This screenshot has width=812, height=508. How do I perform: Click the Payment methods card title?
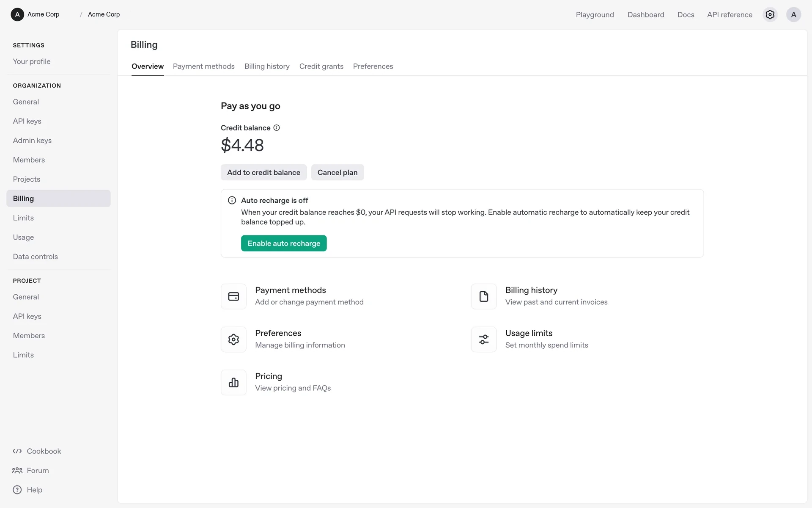pyautogui.click(x=291, y=290)
